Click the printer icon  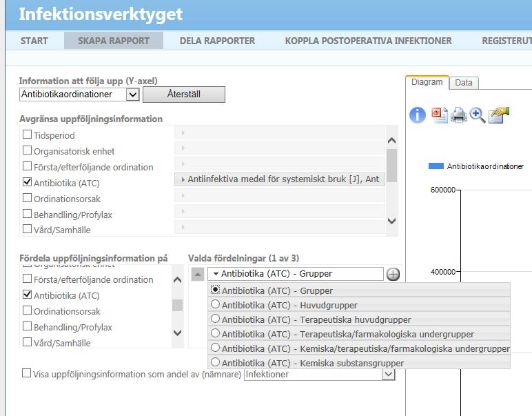click(458, 115)
